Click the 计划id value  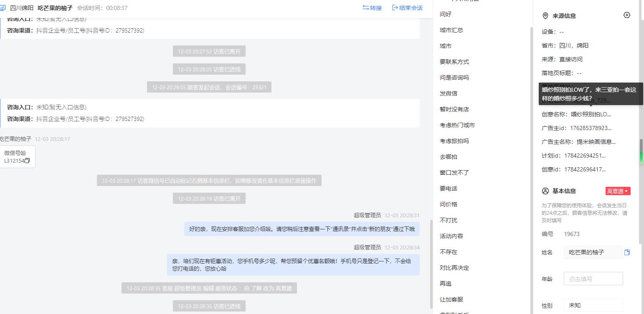pyautogui.click(x=585, y=156)
